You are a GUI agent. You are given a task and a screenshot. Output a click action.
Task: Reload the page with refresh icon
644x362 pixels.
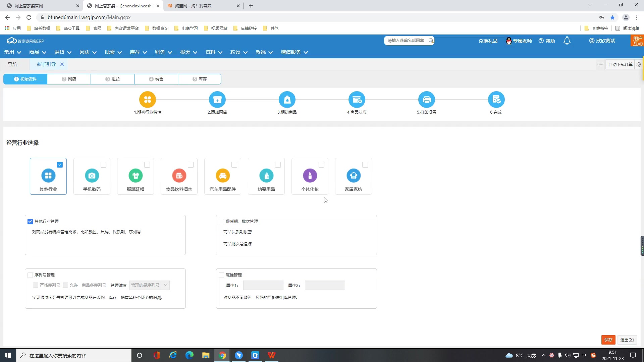pyautogui.click(x=29, y=17)
